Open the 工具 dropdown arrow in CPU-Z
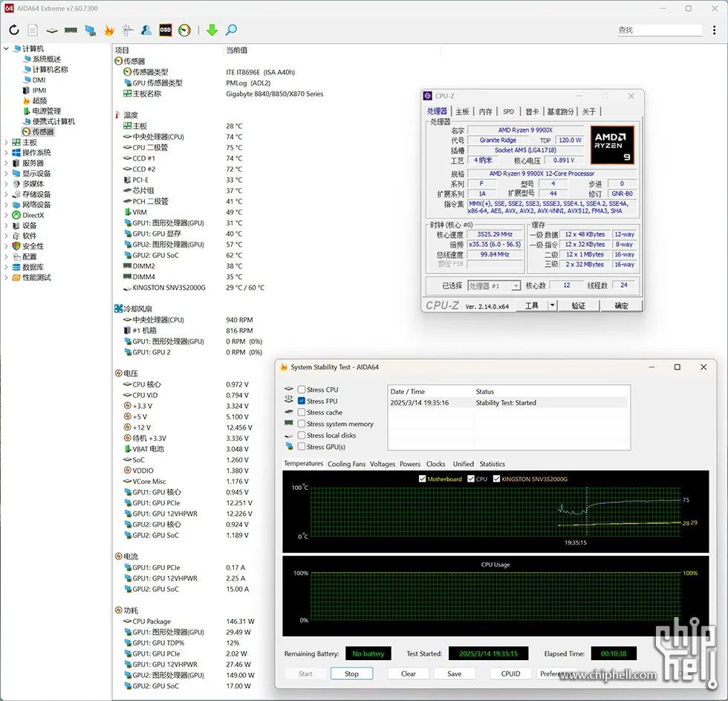This screenshot has height=701, width=728. tap(552, 306)
